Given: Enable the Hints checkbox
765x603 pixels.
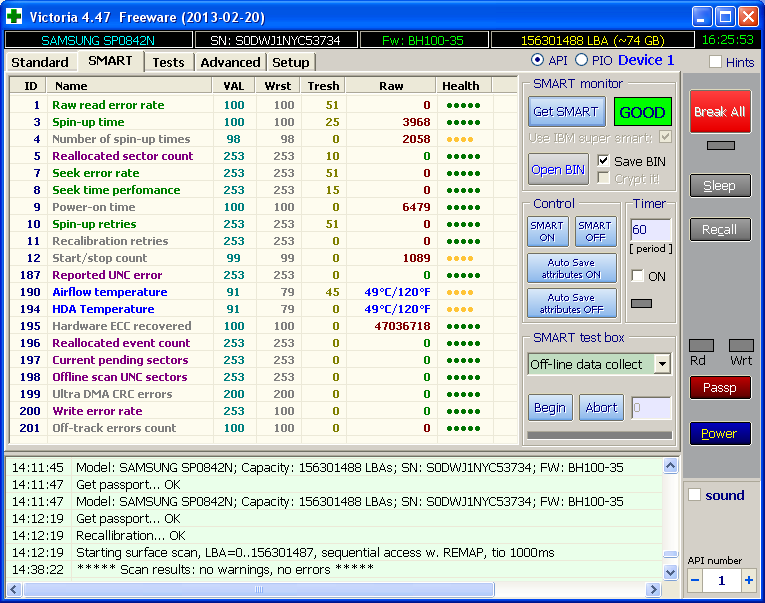Looking at the screenshot, I should click(715, 62).
